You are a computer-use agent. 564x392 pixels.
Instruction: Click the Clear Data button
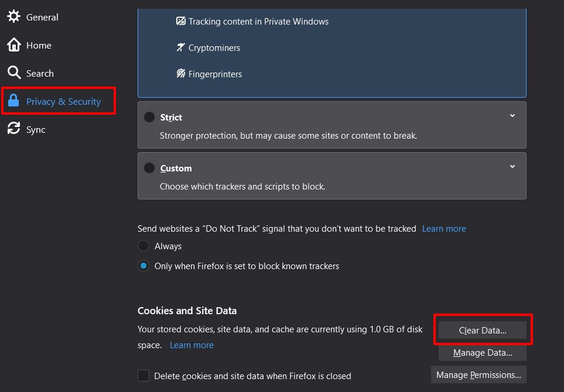(x=483, y=330)
